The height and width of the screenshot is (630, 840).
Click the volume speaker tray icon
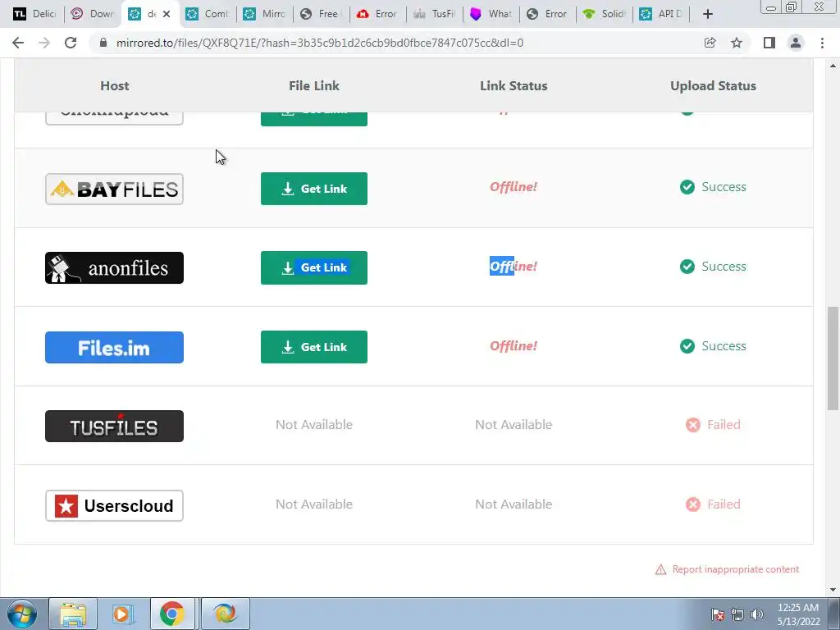click(x=757, y=614)
